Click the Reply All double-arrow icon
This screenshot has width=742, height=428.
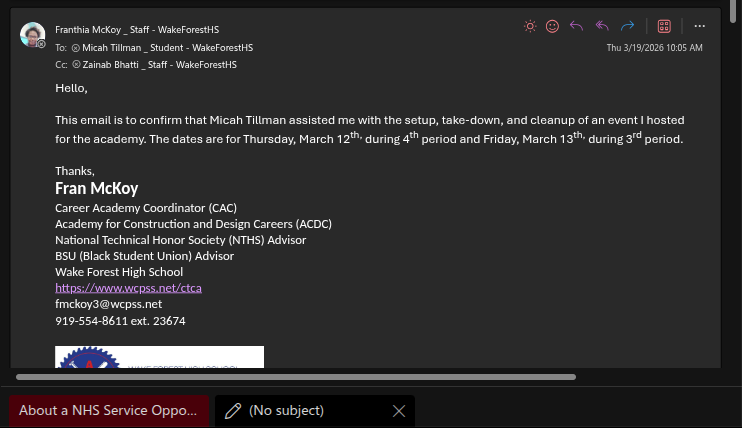click(x=602, y=26)
